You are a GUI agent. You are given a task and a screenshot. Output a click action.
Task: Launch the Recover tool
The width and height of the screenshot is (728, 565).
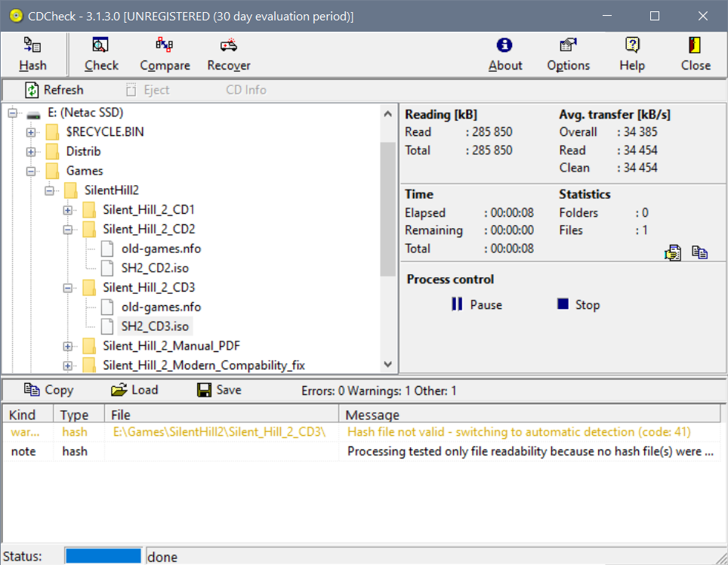pyautogui.click(x=228, y=54)
